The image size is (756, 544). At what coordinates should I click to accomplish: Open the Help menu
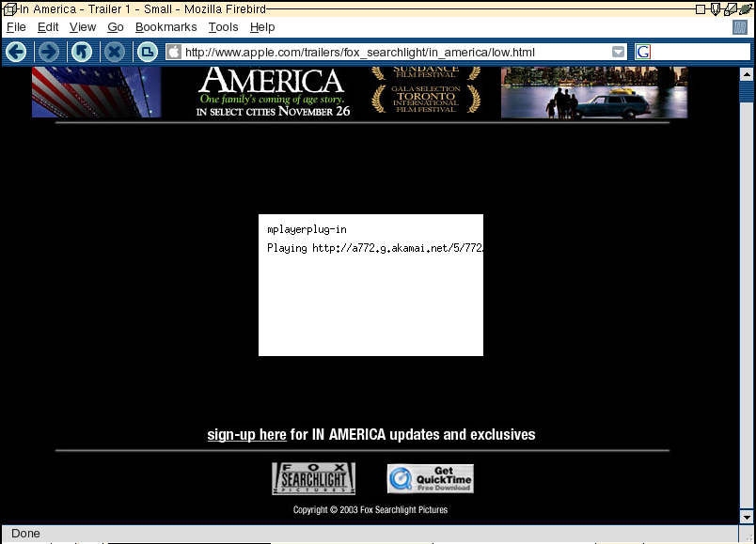pos(262,27)
